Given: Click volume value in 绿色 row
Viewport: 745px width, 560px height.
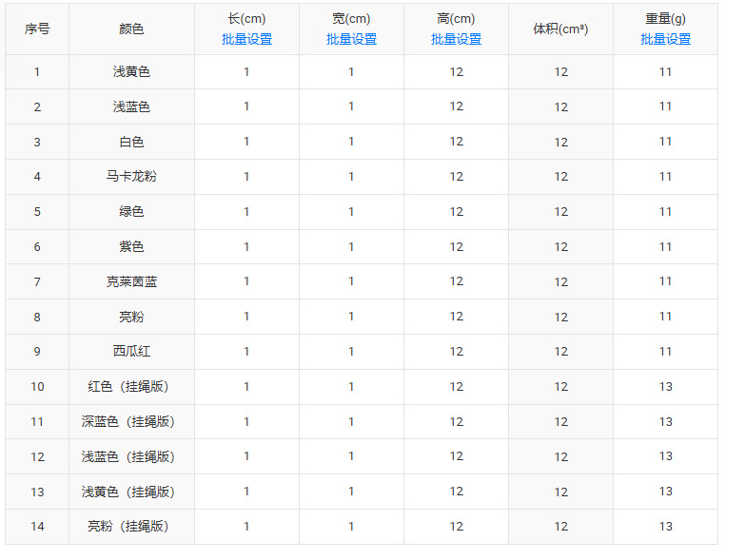Looking at the screenshot, I should tap(560, 212).
